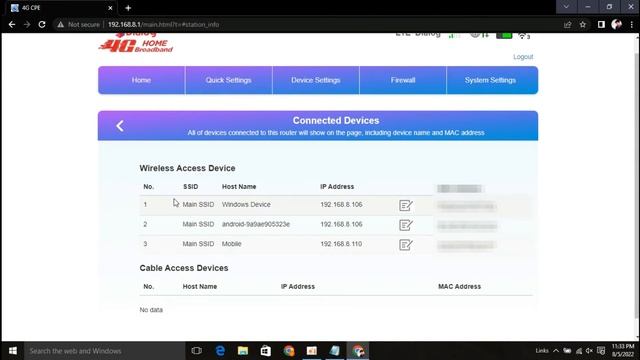Click the Logout link
The image size is (640, 360).
click(x=523, y=57)
